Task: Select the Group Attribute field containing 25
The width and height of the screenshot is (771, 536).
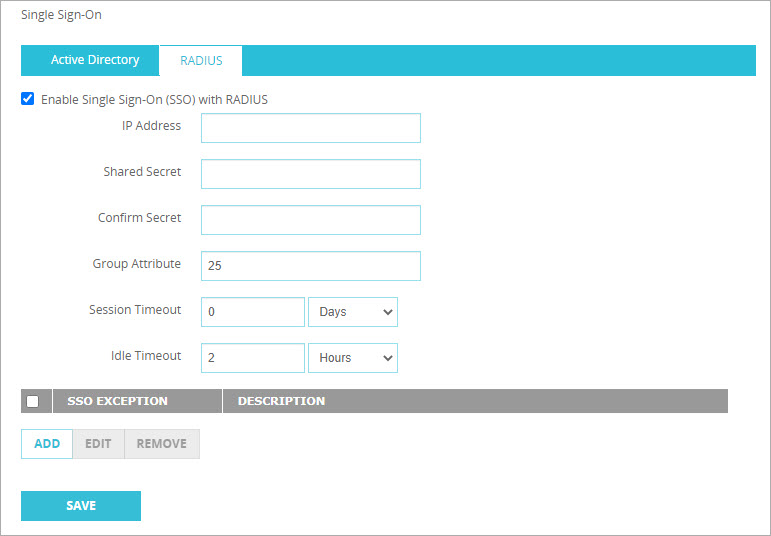Action: tap(310, 266)
